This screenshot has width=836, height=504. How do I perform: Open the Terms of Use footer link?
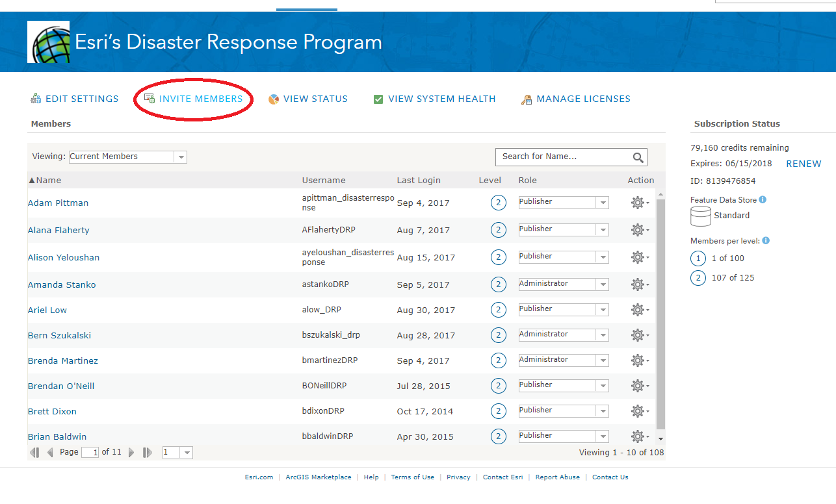(413, 477)
